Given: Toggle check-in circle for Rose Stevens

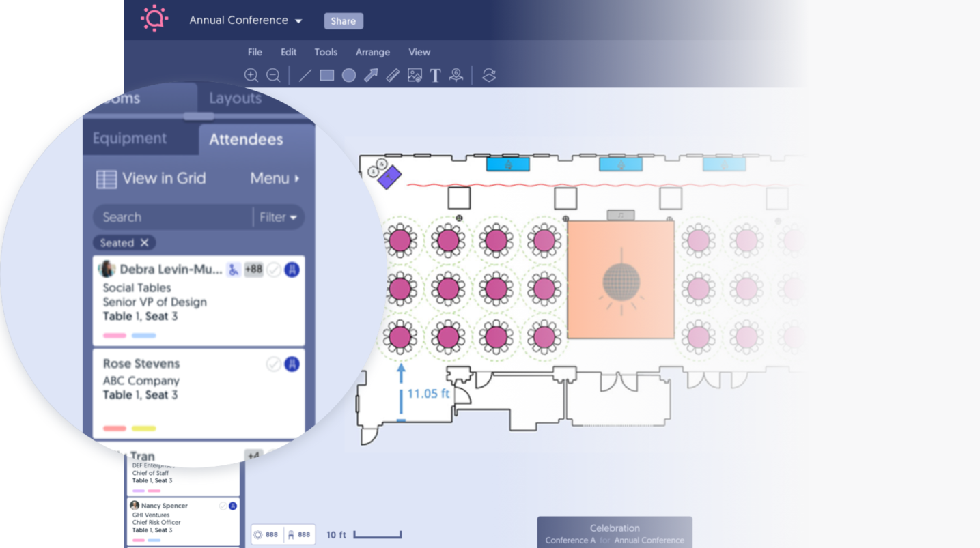Looking at the screenshot, I should pyautogui.click(x=274, y=364).
